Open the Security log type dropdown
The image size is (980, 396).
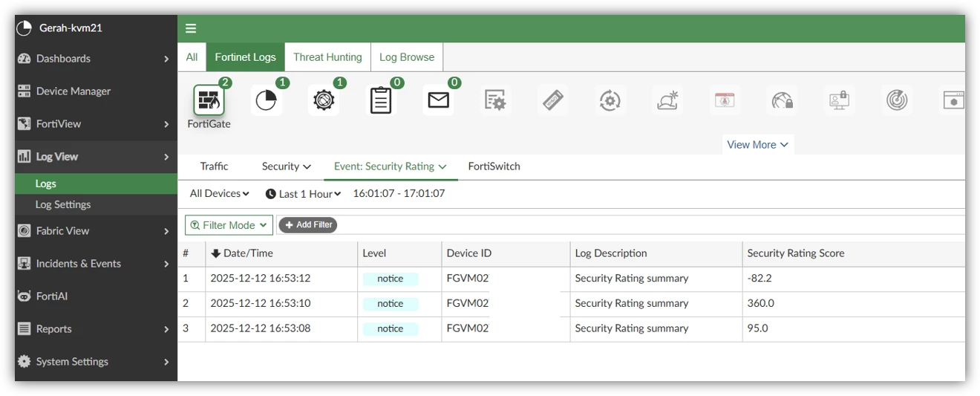pos(287,166)
